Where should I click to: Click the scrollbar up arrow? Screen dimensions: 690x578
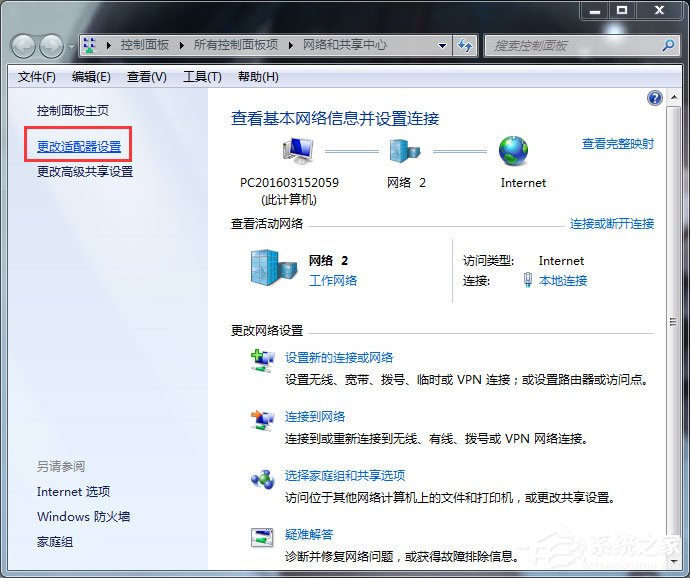coord(673,97)
